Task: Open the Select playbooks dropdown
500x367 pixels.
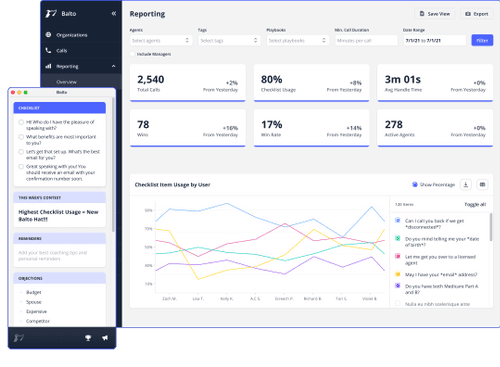Action: pyautogui.click(x=298, y=40)
